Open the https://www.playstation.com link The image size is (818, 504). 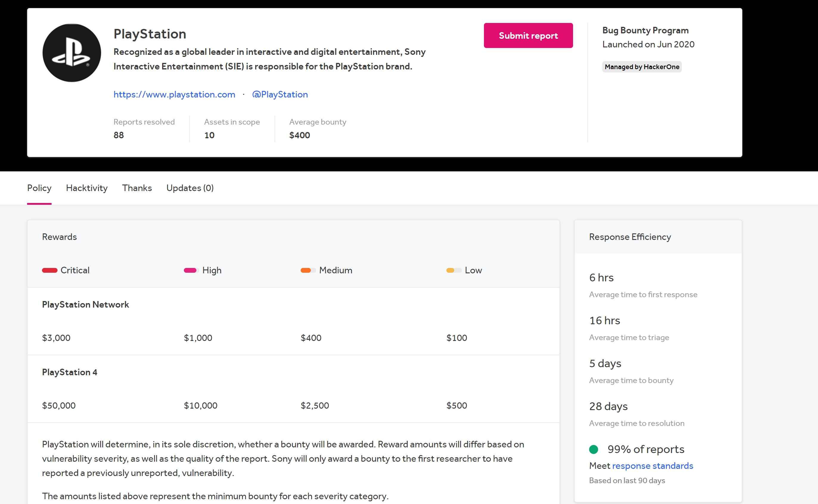point(174,94)
